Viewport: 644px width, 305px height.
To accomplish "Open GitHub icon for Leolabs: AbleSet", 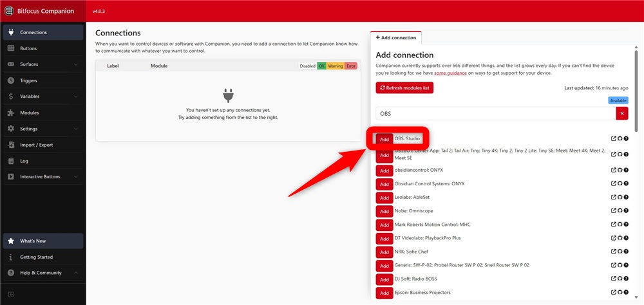I will (620, 197).
